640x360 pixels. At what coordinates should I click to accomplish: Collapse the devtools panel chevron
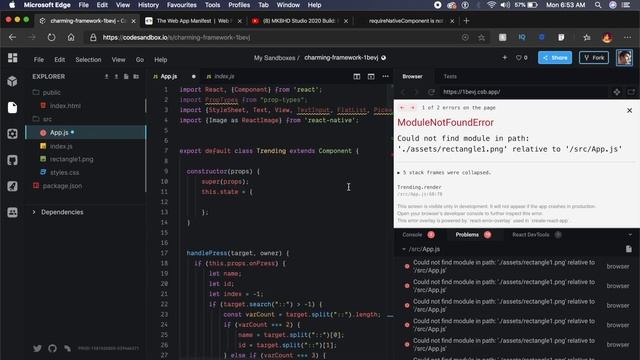tap(630, 235)
